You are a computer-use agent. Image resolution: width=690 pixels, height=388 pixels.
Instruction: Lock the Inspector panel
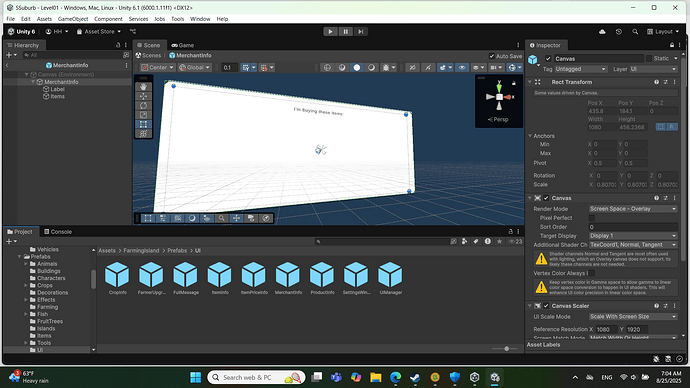click(x=672, y=45)
